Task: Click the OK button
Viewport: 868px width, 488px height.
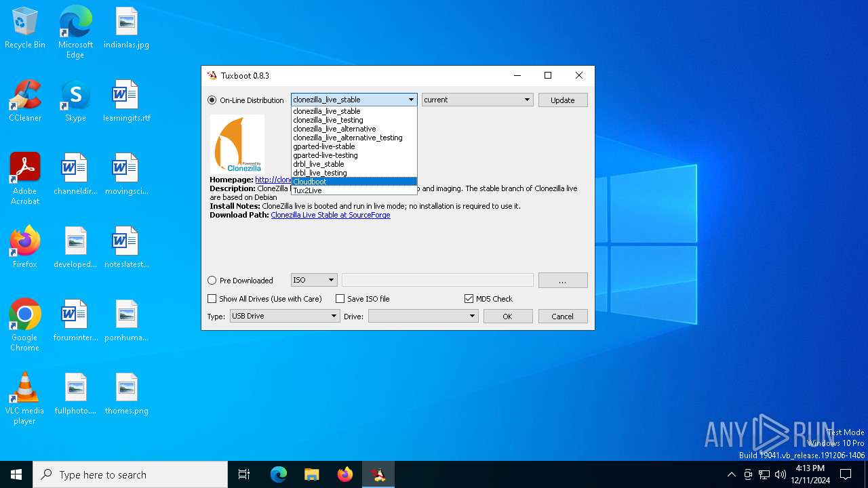Action: 507,317
